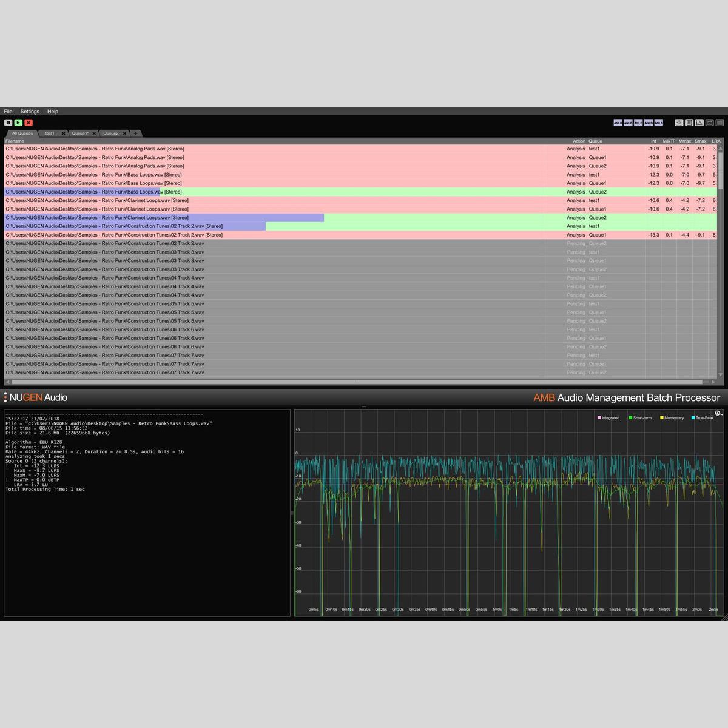Switch to the test1 tab

point(50,133)
